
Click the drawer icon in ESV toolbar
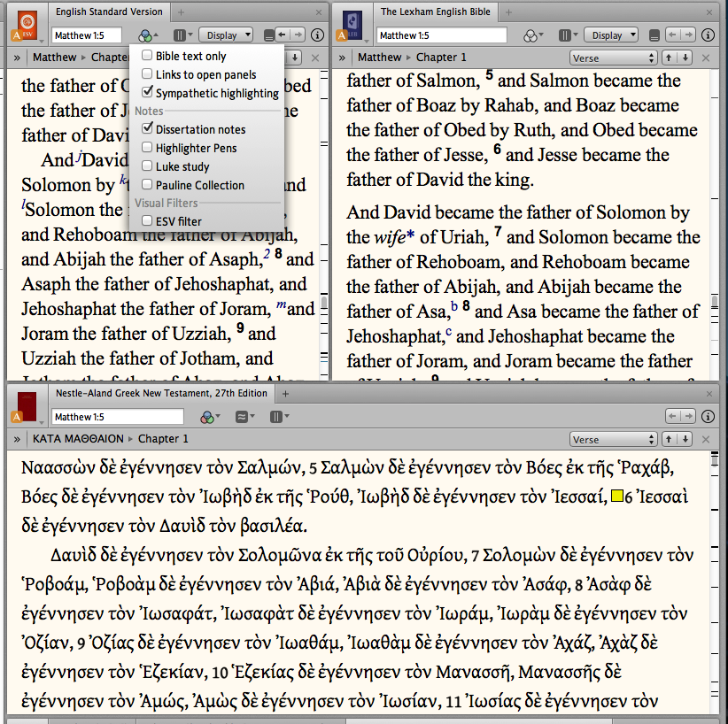pos(267,35)
